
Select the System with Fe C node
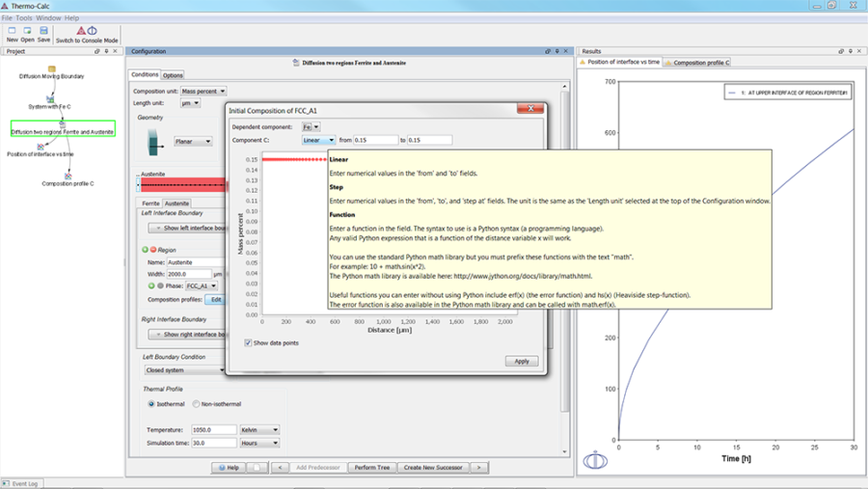point(50,100)
